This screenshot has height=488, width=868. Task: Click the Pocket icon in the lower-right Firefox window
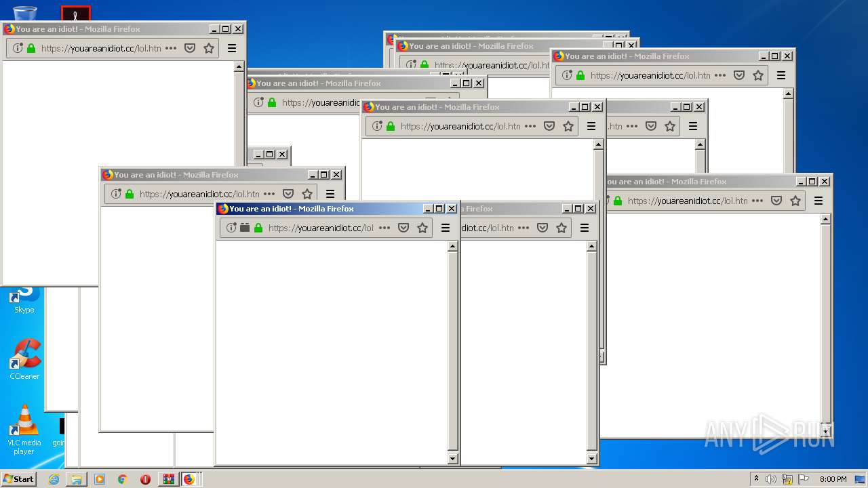tap(776, 201)
